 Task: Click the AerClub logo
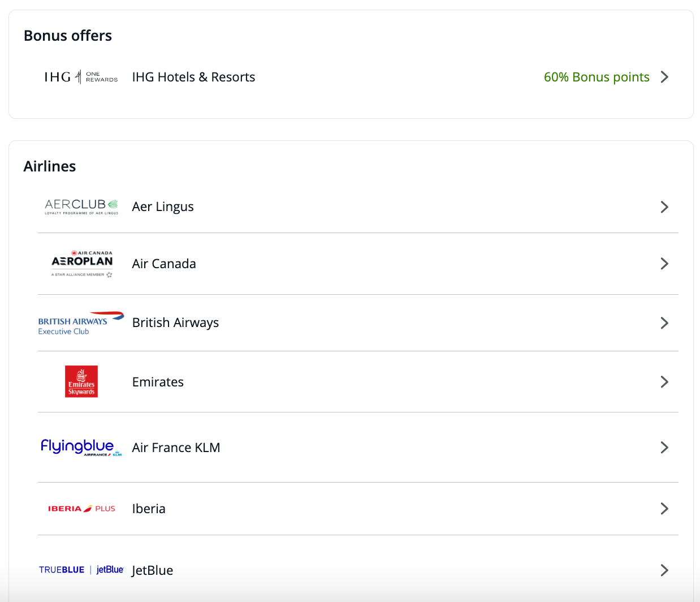(x=81, y=207)
